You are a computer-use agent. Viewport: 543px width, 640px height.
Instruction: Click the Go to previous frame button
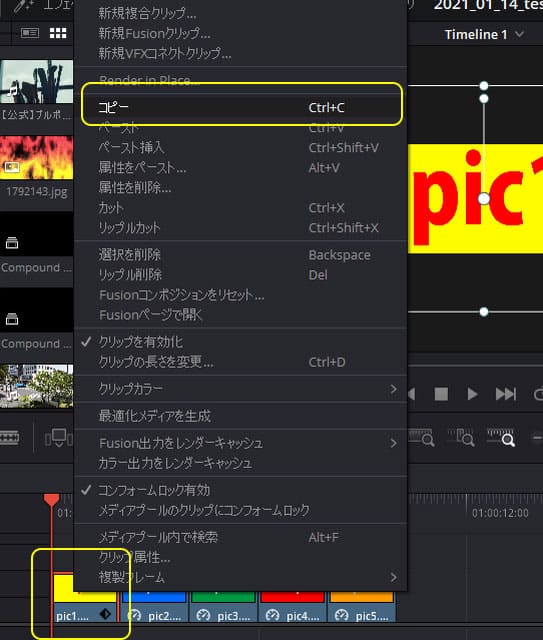[412, 394]
